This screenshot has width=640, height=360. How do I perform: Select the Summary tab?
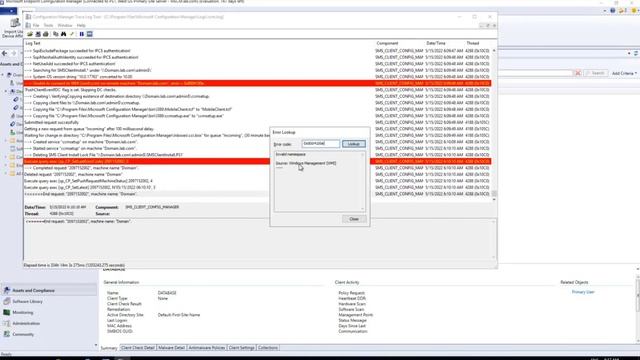click(109, 348)
